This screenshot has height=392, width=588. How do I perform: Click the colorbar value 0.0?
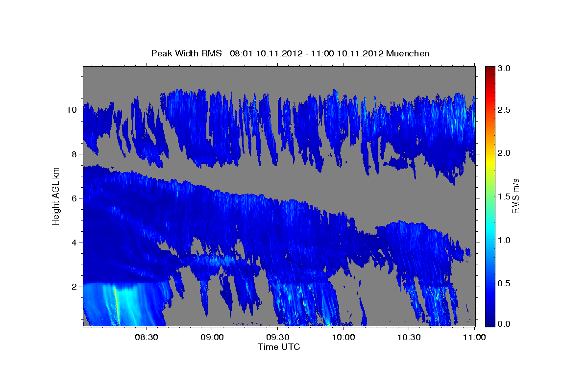click(x=505, y=324)
